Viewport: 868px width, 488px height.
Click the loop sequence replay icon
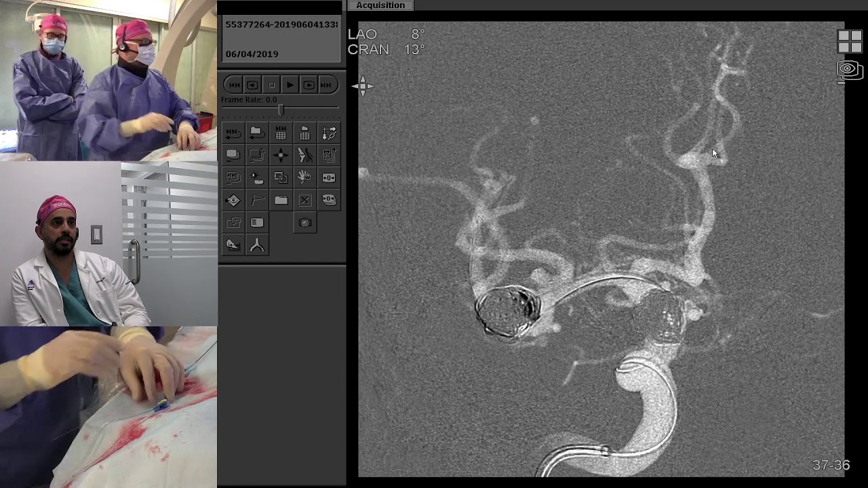233,133
